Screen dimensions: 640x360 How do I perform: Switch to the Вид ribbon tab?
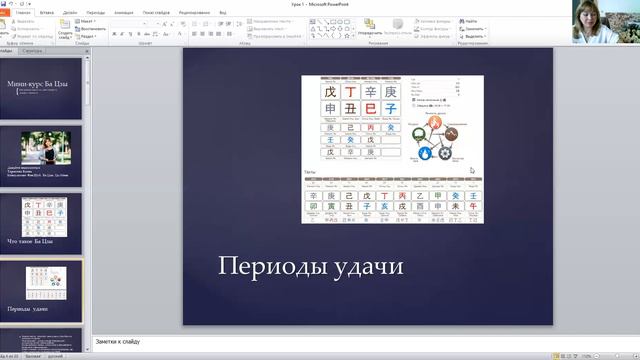(222, 13)
